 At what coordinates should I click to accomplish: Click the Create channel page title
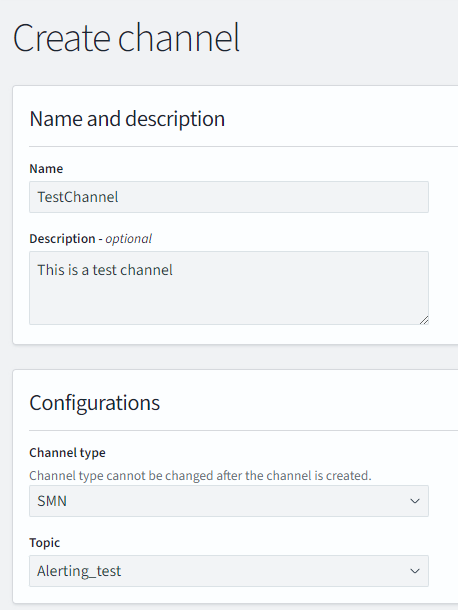point(126,38)
